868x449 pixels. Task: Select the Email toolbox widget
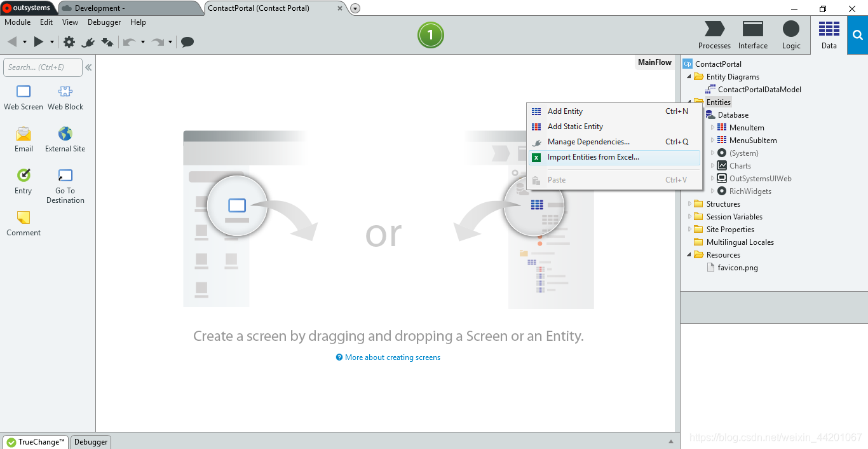point(24,139)
